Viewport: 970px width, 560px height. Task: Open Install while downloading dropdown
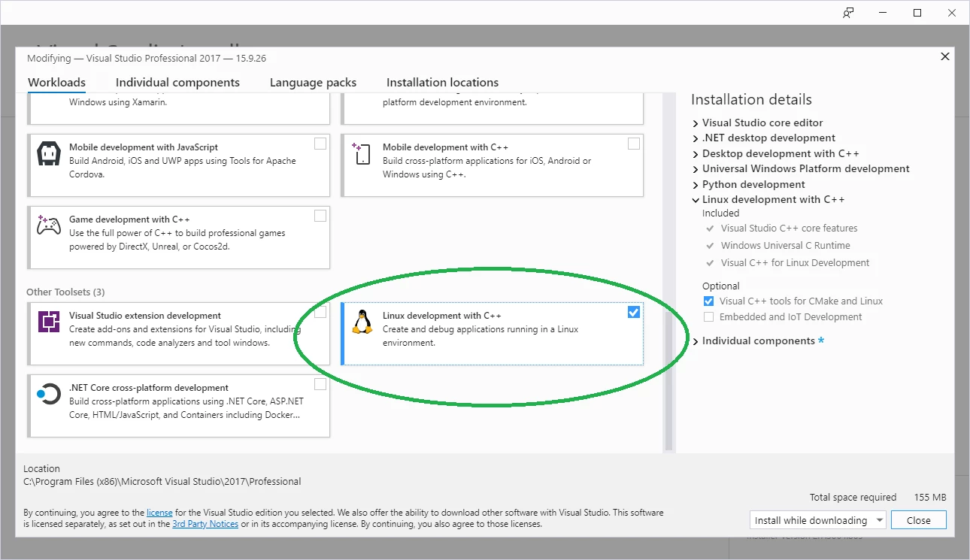coord(818,520)
